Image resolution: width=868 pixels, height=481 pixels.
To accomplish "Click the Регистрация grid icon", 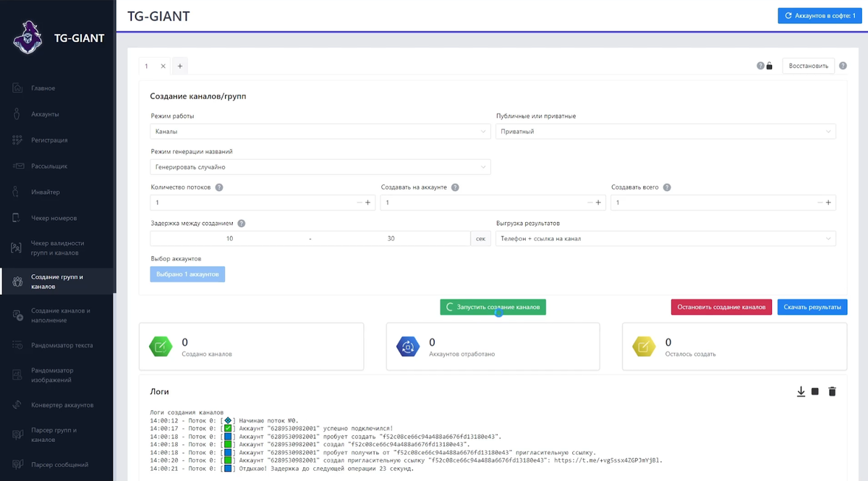I will [17, 140].
